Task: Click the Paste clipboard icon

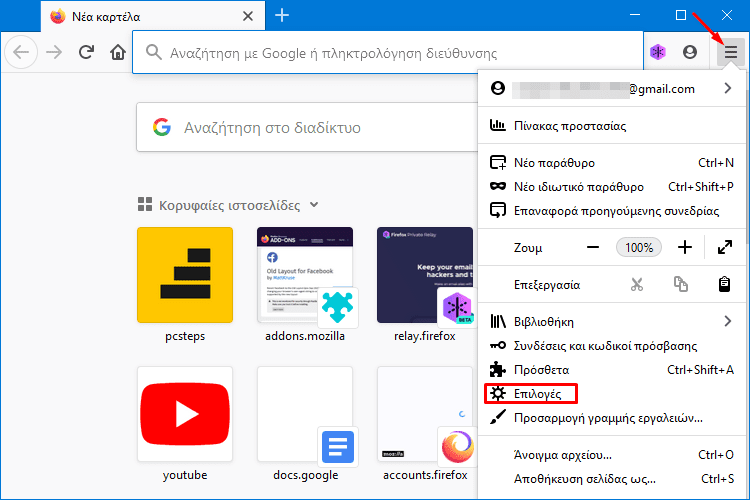Action: [724, 284]
